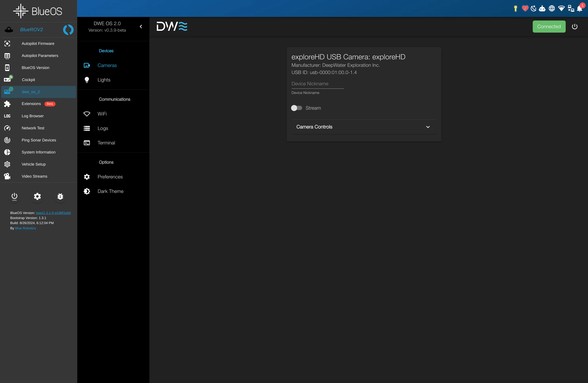
Task: Open the Lights devices page
Action: (x=104, y=80)
